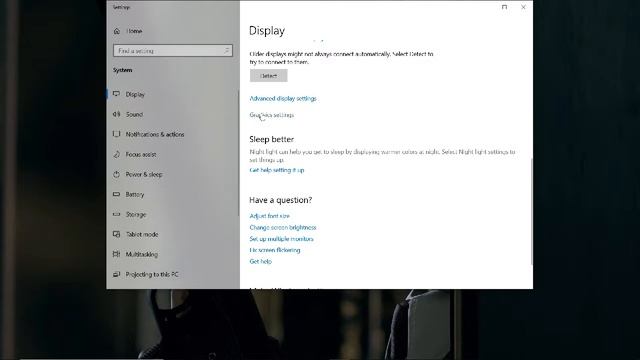Click the Power & sleep icon
The height and width of the screenshot is (360, 640).
click(x=116, y=174)
